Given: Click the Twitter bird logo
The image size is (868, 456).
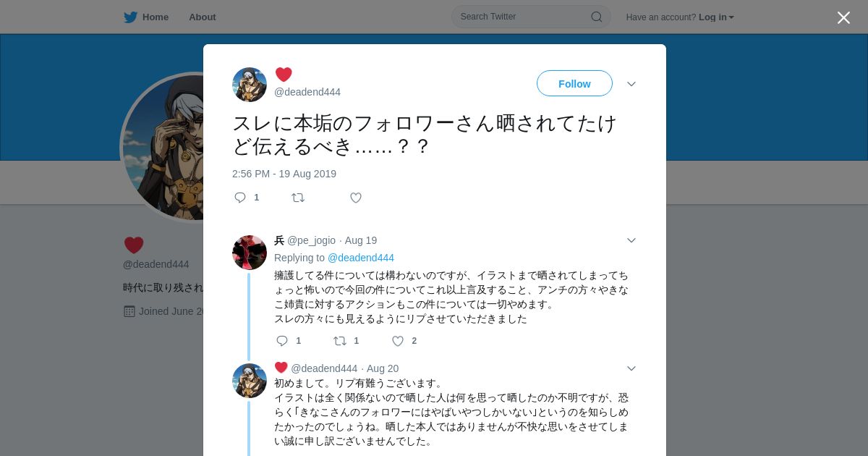Looking at the screenshot, I should tap(131, 17).
